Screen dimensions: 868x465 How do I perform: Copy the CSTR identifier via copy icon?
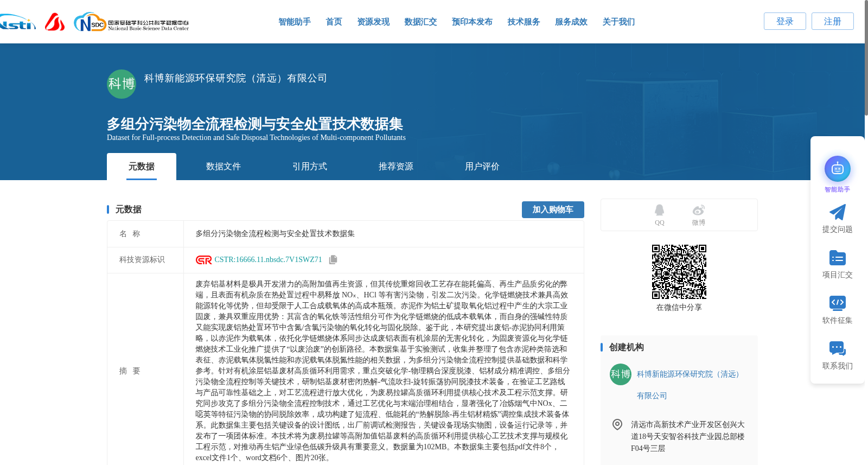[x=333, y=260]
